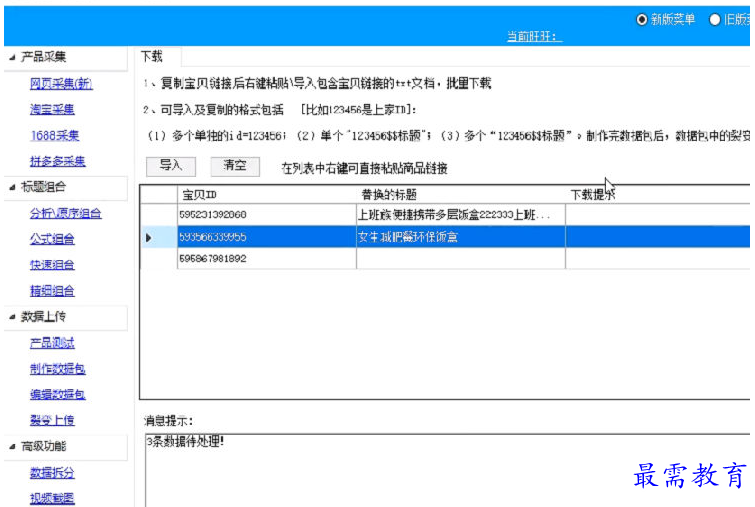Collapse the 产品采集 section arrow
This screenshot has height=507, width=755.
click(x=12, y=57)
